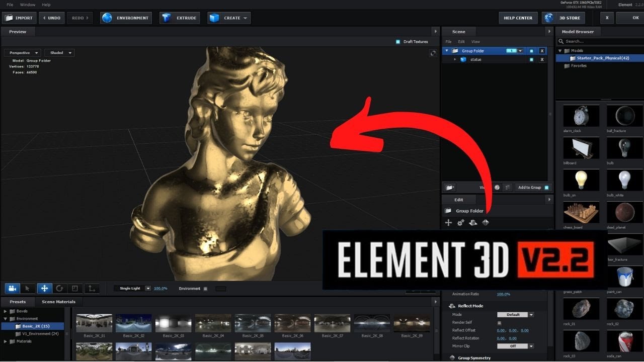Open the Environment settings

pos(126,18)
